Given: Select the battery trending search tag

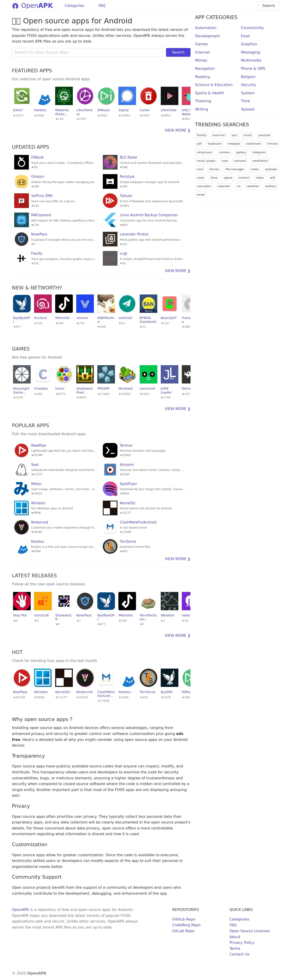Looking at the screenshot, I should click(x=271, y=186).
